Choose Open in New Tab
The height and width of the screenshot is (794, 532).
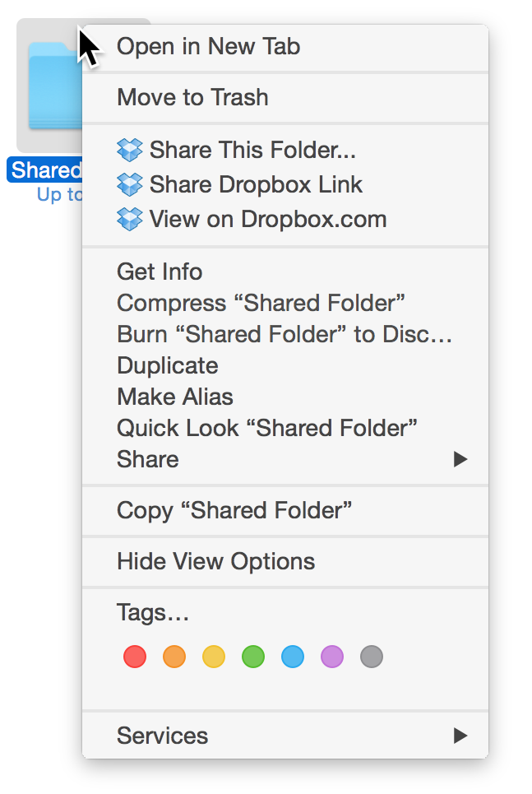[209, 46]
